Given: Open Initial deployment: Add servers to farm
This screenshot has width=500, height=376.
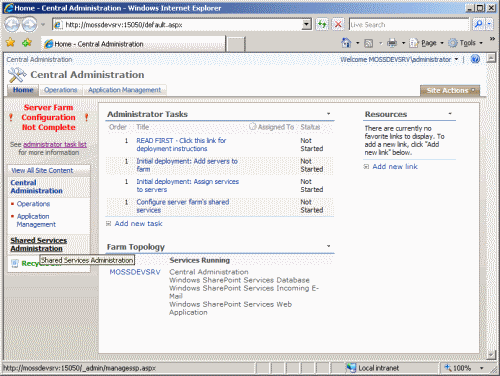Looking at the screenshot, I should [187, 165].
